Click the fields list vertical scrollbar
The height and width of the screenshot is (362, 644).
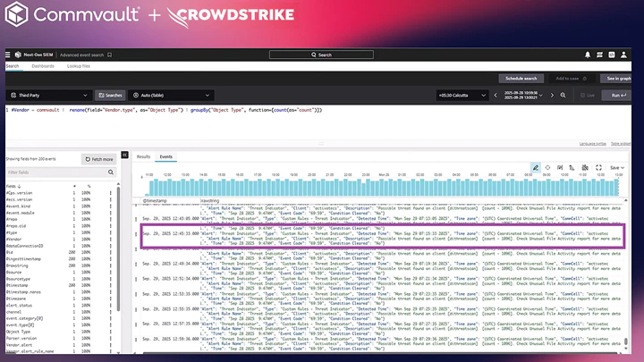[x=118, y=248]
